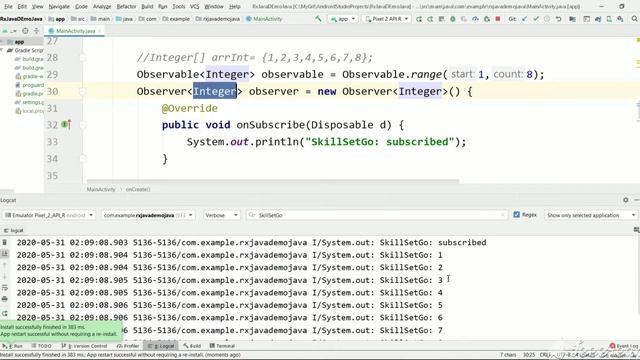Click the editor horizontal scrollbar
640x360 pixels.
pos(273,181)
